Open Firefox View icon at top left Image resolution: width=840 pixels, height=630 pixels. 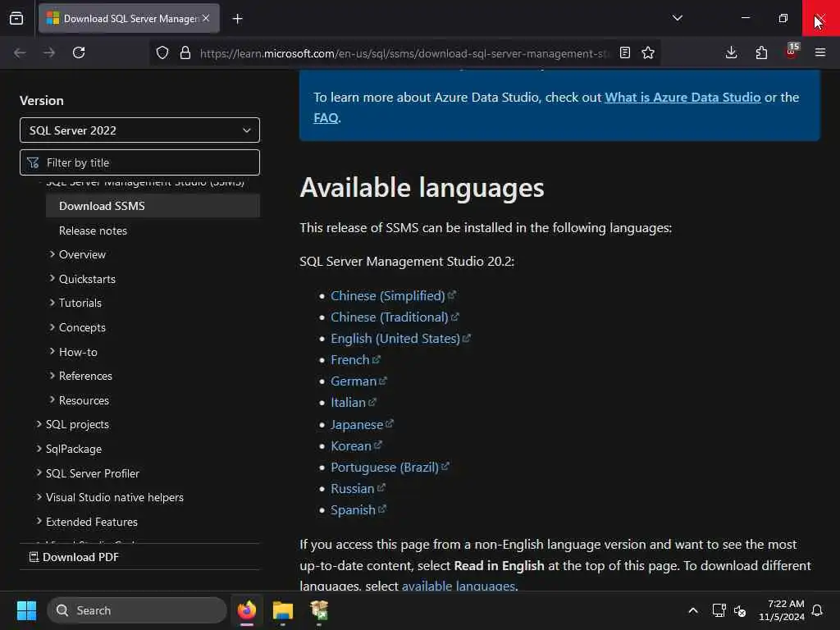click(16, 18)
